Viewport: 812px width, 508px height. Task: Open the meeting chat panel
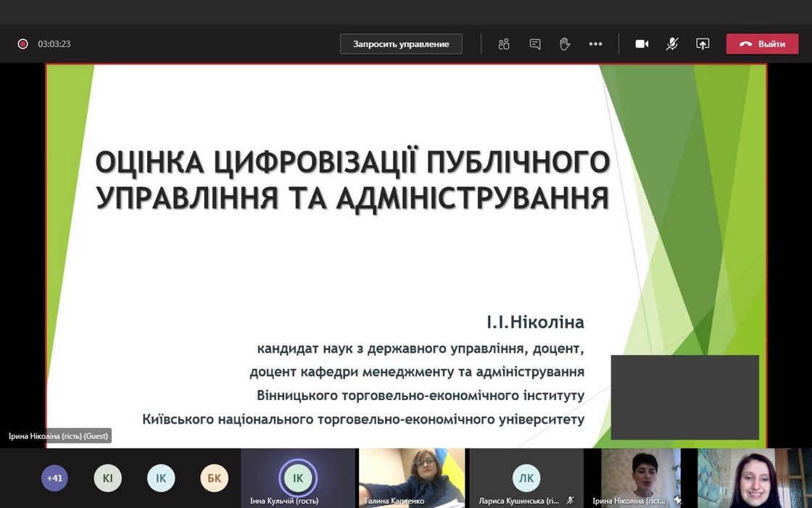535,44
